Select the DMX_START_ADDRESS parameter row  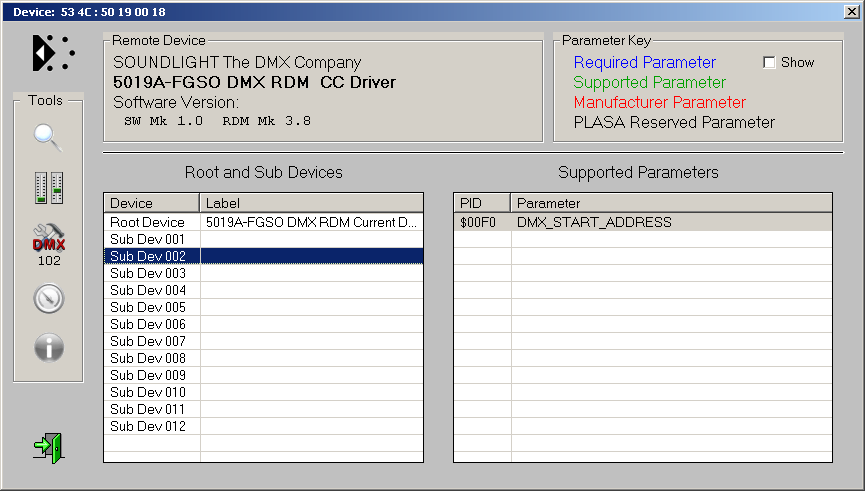coord(594,222)
